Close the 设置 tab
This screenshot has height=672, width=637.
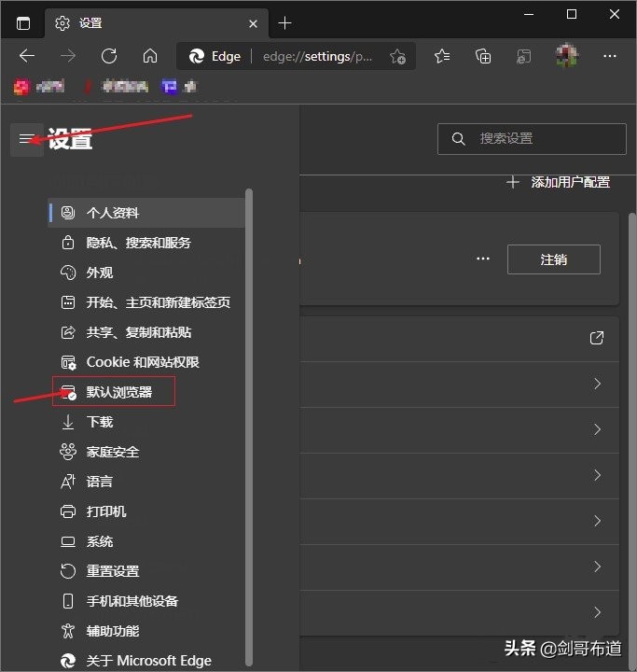click(x=253, y=23)
